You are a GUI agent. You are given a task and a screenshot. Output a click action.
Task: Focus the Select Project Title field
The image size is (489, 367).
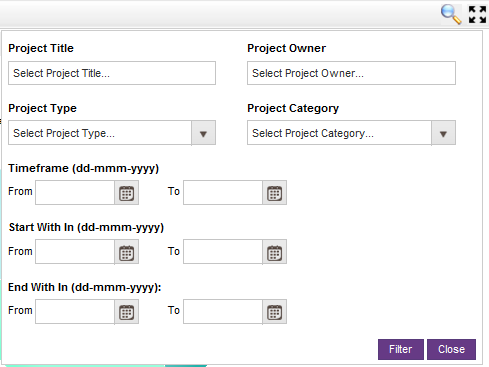112,73
